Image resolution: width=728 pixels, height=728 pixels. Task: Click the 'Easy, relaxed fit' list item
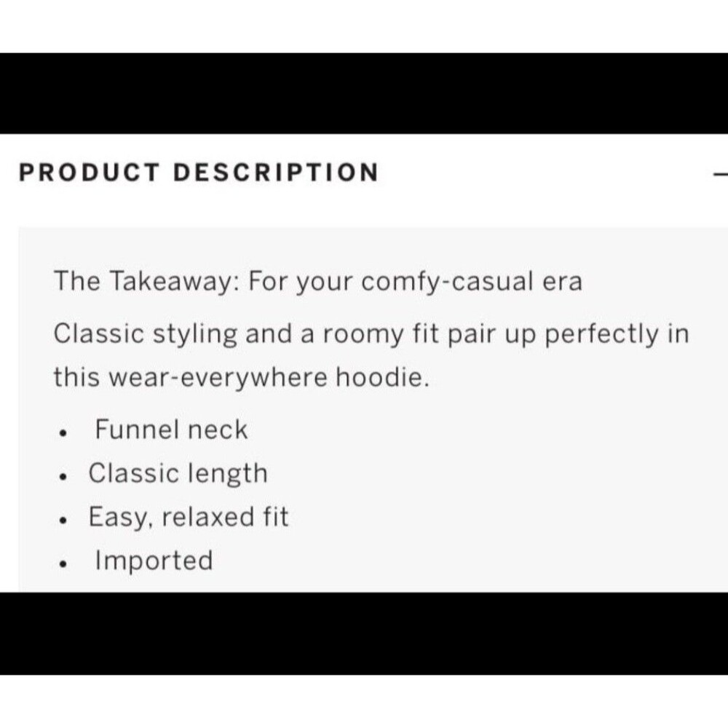(189, 517)
